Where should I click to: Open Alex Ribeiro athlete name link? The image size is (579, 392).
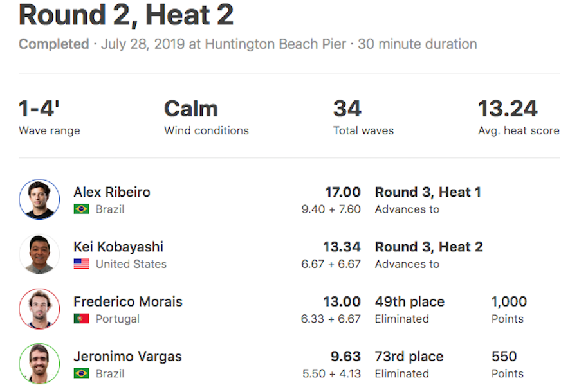112,192
